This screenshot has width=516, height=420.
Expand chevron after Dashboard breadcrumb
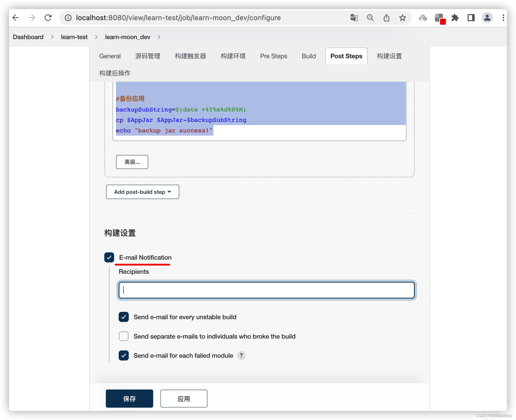52,37
